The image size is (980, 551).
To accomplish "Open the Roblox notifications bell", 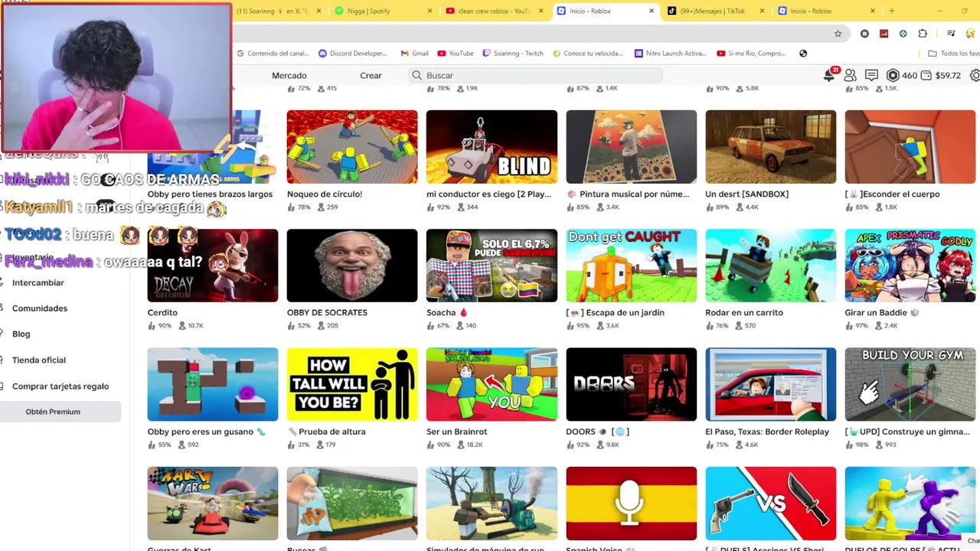I will pos(829,75).
